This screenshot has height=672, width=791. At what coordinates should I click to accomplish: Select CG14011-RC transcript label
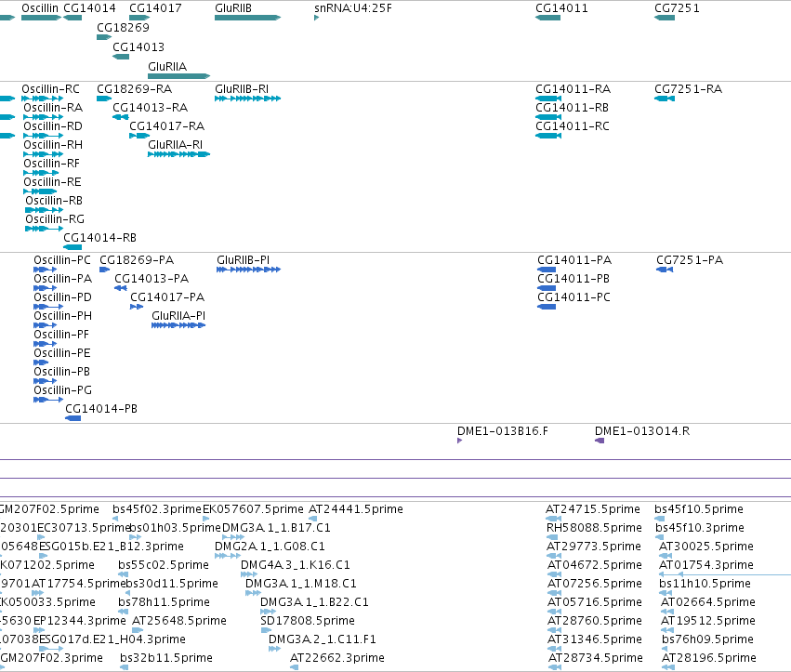pyautogui.click(x=572, y=126)
